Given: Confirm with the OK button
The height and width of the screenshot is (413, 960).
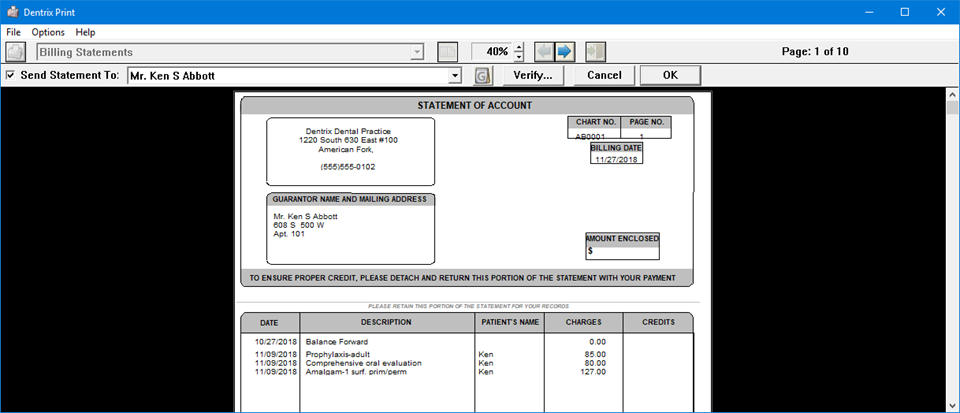Looking at the screenshot, I should click(x=670, y=76).
